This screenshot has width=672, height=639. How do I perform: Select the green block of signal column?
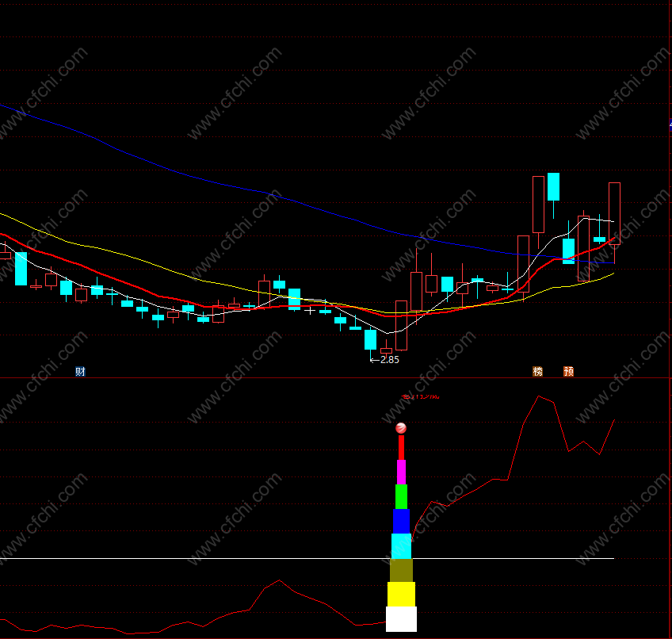(x=401, y=496)
